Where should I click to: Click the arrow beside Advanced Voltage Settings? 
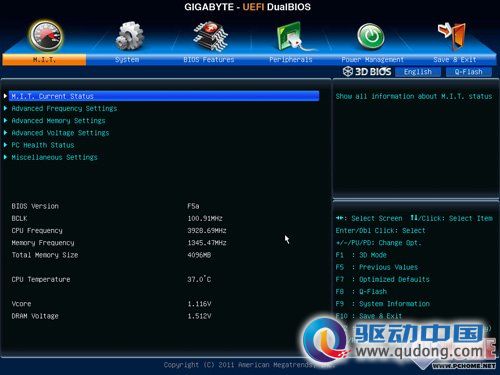click(x=5, y=133)
